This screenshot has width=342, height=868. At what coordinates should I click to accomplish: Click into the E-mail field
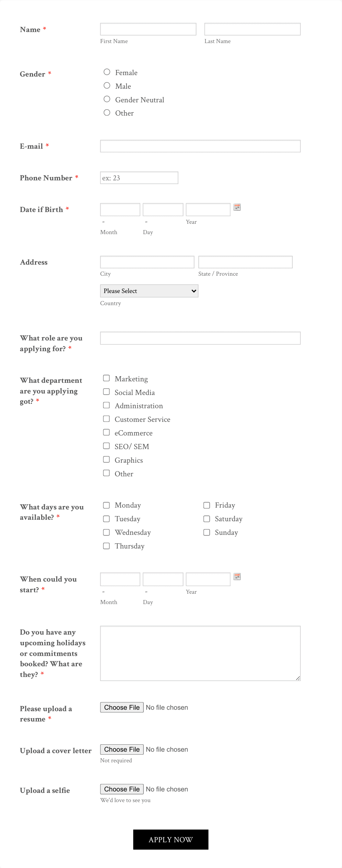pyautogui.click(x=200, y=146)
